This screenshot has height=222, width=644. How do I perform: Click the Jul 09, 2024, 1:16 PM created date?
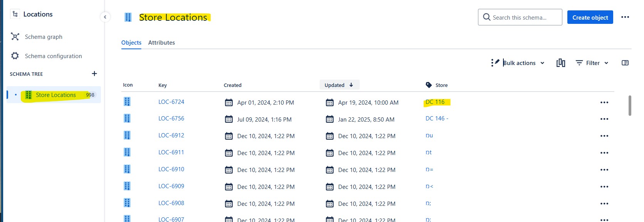[x=264, y=120]
